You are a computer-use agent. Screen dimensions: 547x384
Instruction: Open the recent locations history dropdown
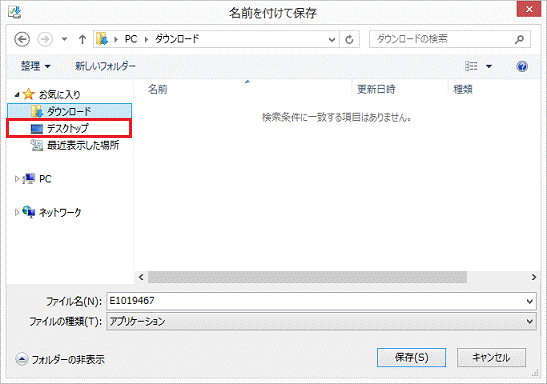click(64, 39)
